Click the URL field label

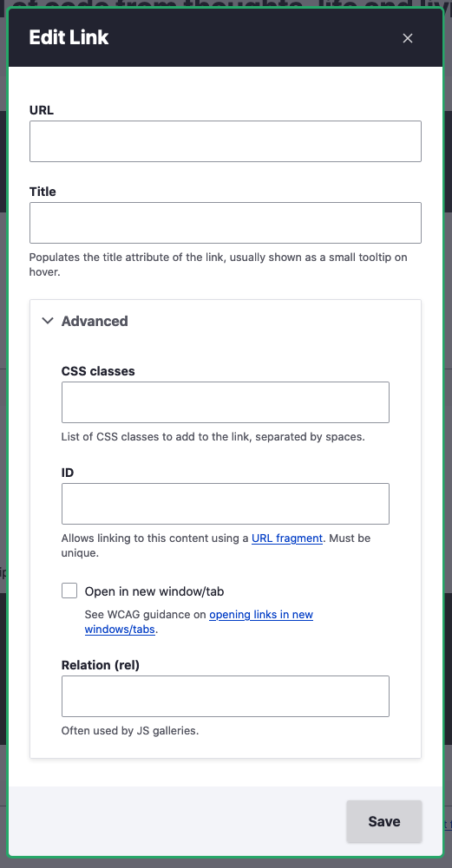pyautogui.click(x=42, y=110)
